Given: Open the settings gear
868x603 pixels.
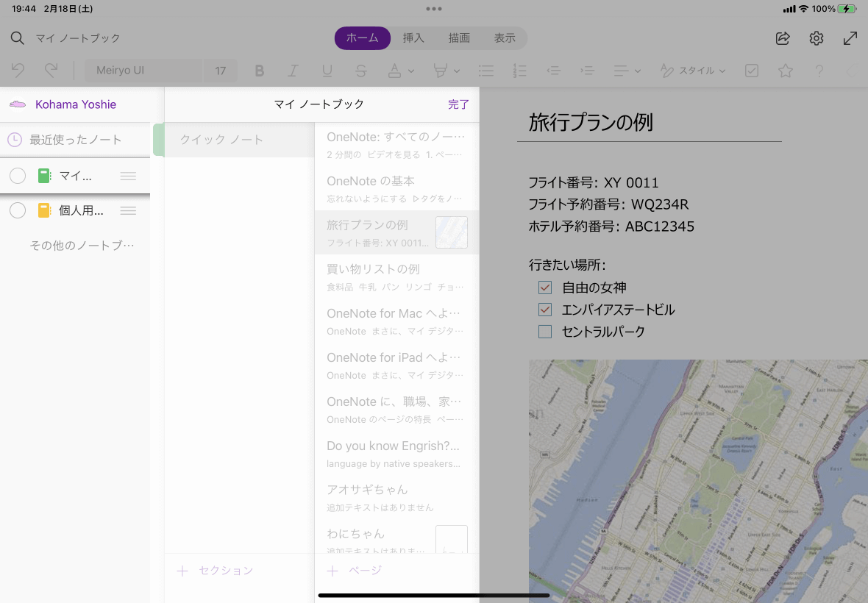Looking at the screenshot, I should (817, 38).
